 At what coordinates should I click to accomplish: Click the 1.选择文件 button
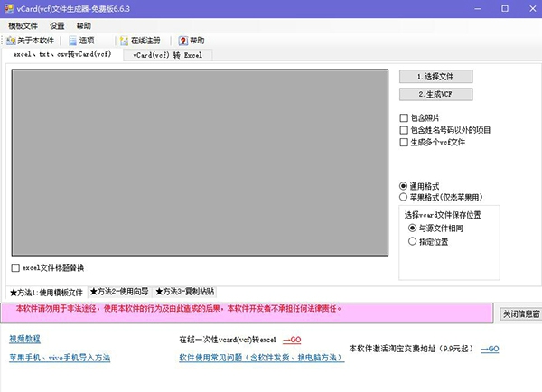(x=435, y=77)
